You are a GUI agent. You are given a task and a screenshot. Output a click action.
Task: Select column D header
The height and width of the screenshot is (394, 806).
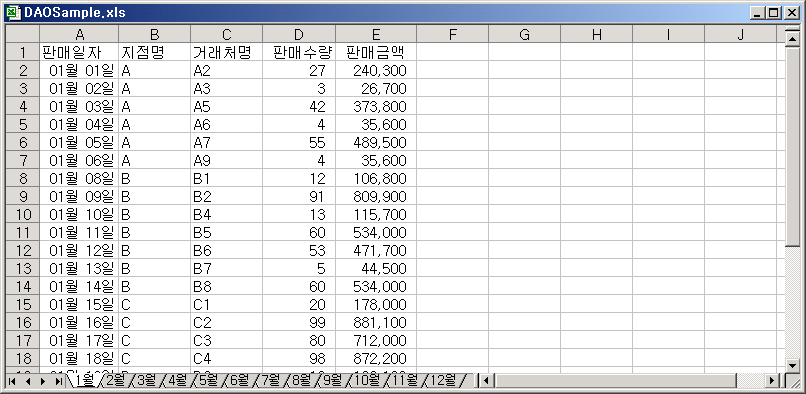pyautogui.click(x=299, y=34)
